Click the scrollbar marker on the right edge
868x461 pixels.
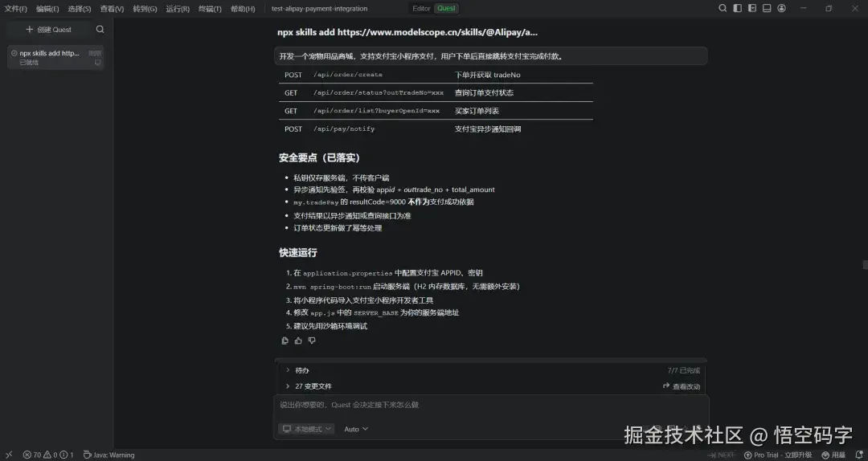point(866,265)
